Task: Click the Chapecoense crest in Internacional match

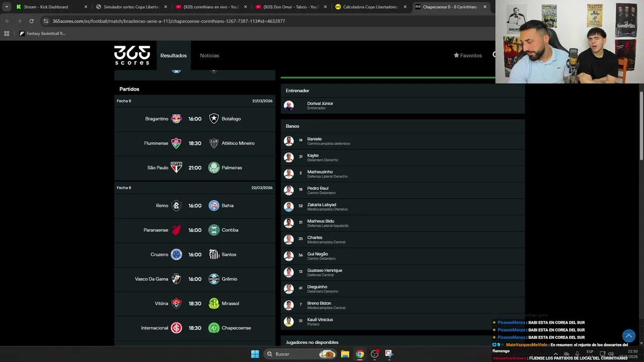Action: coord(214,328)
